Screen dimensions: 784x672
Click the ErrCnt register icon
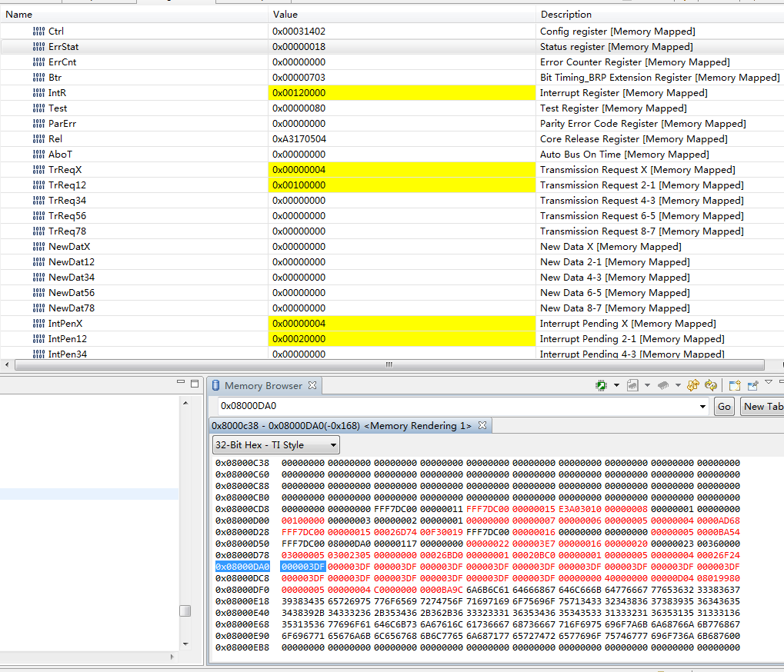[x=39, y=62]
